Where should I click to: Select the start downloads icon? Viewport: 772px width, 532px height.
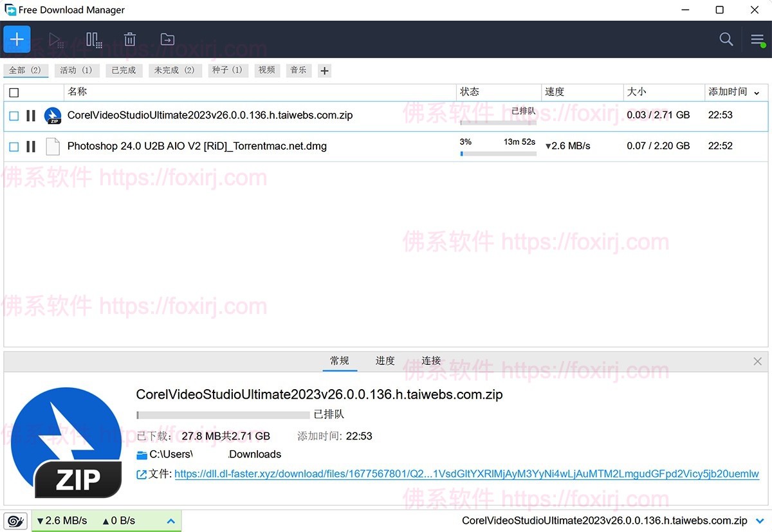click(56, 39)
